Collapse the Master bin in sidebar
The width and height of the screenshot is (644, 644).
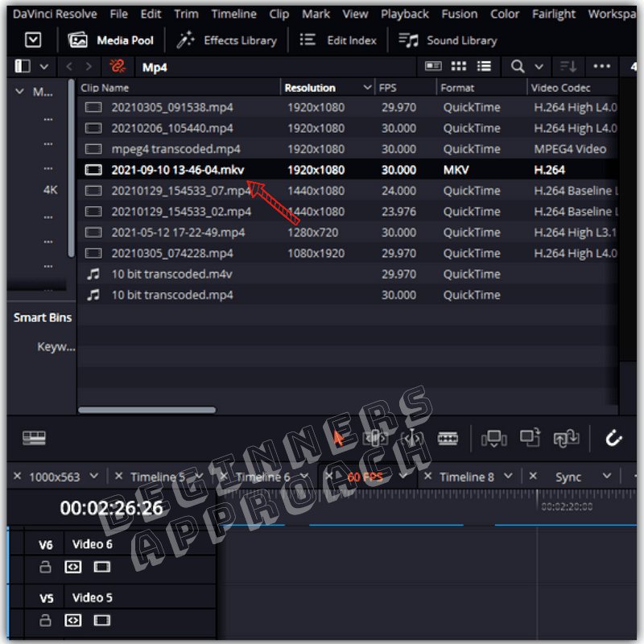[19, 92]
